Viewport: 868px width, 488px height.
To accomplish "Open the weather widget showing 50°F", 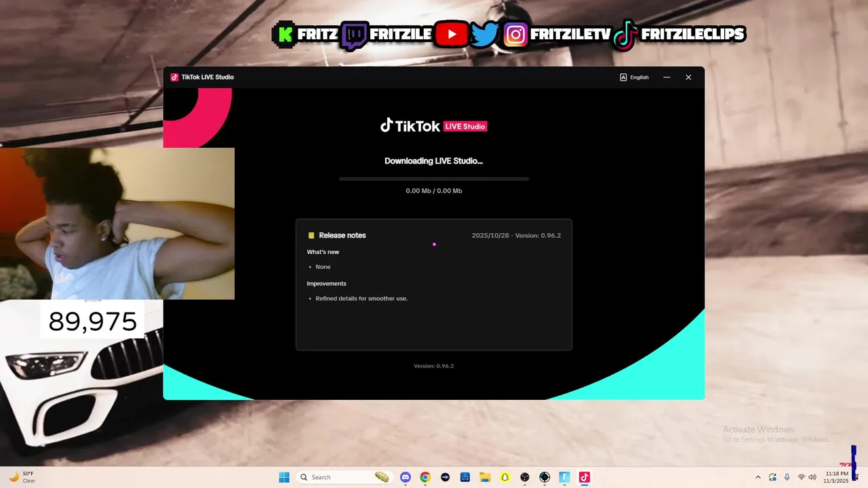I will click(x=22, y=477).
